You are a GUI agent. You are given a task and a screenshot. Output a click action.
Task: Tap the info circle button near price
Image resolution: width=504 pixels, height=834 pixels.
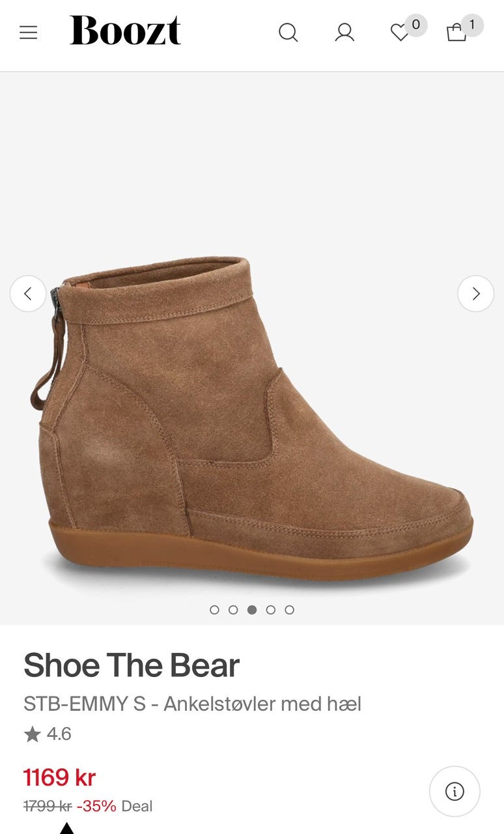pos(455,792)
